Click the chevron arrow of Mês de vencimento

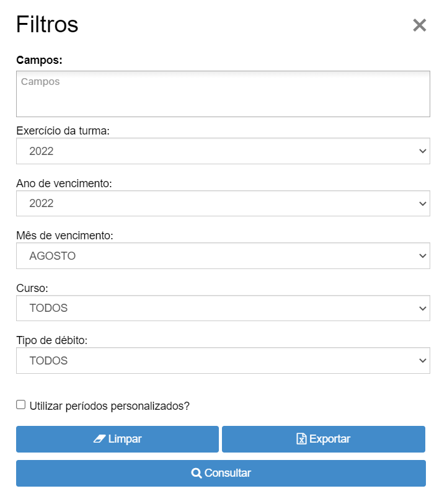(423, 256)
